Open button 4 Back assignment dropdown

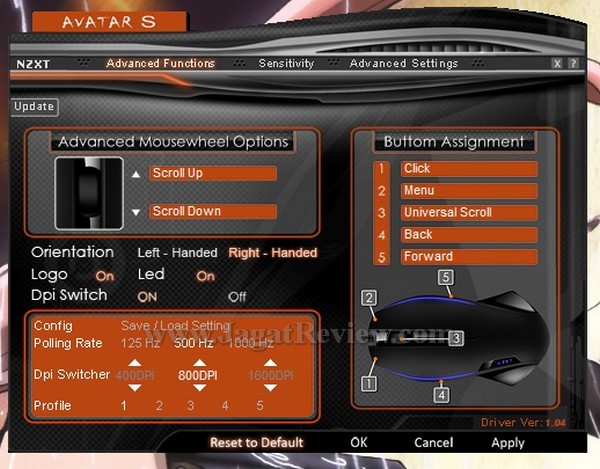click(x=469, y=234)
